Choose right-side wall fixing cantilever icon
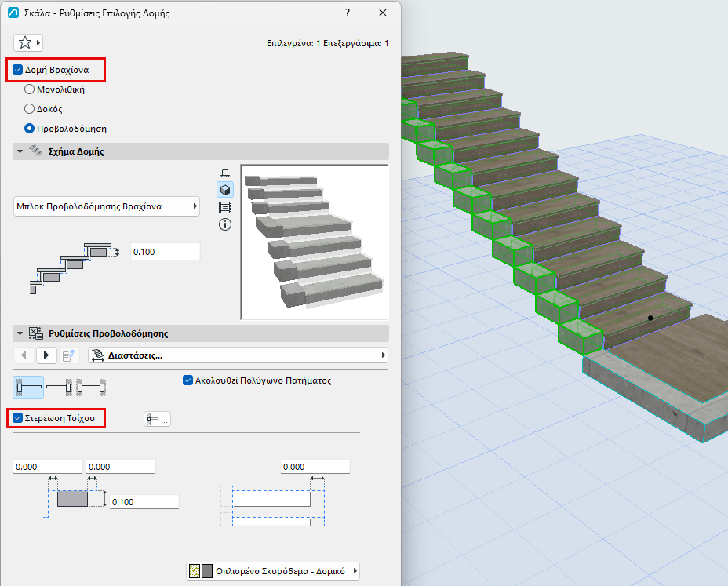Image resolution: width=728 pixels, height=586 pixels. pos(60,388)
